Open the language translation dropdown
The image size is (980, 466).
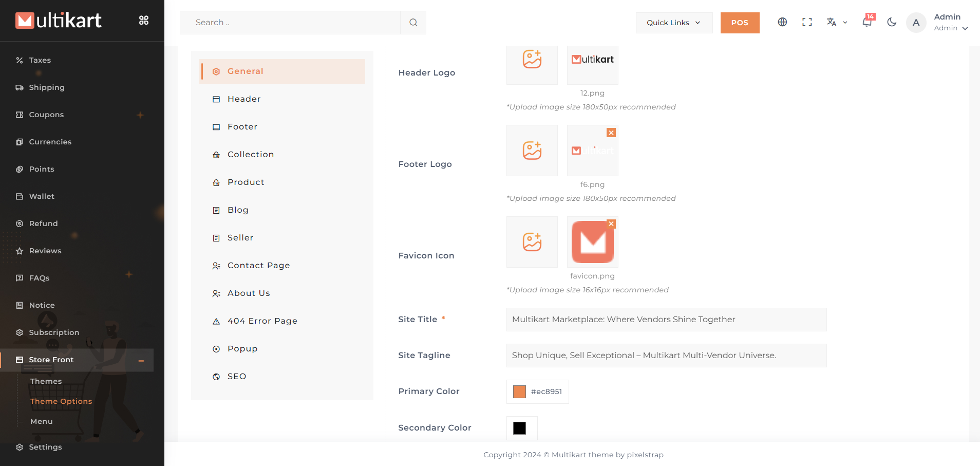click(836, 22)
